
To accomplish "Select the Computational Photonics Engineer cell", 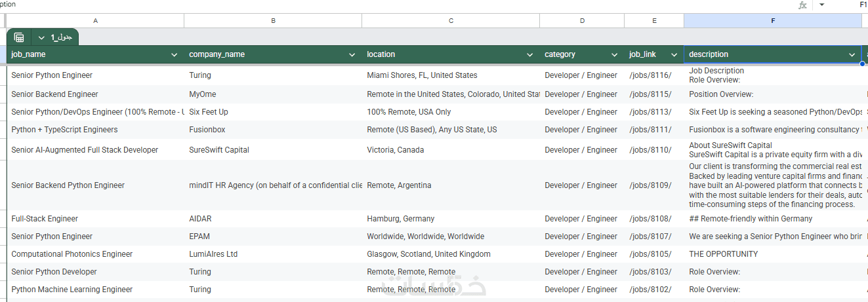I will tap(95, 254).
